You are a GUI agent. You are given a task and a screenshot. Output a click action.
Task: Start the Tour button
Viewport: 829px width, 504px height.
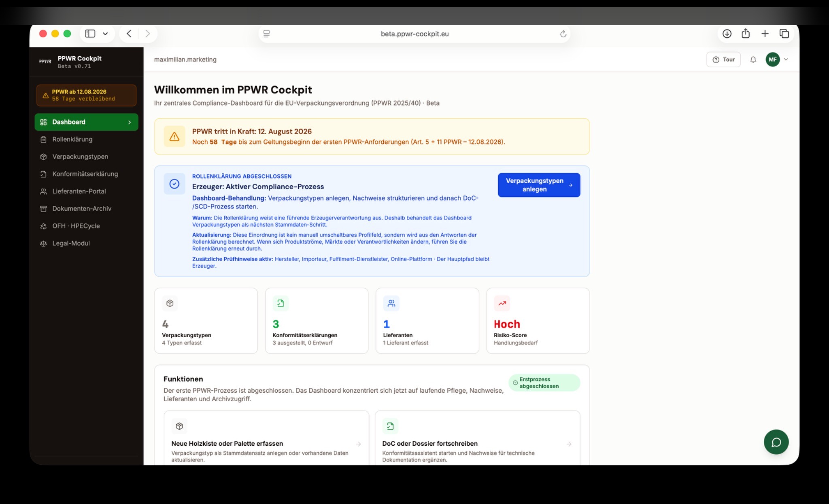coord(723,60)
